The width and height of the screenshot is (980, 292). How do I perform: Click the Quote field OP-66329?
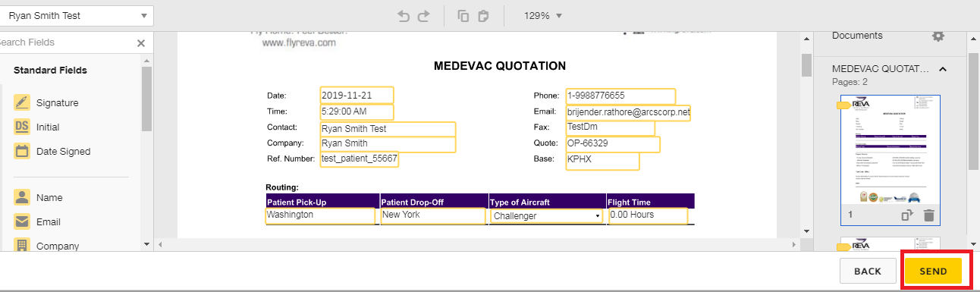click(x=613, y=144)
